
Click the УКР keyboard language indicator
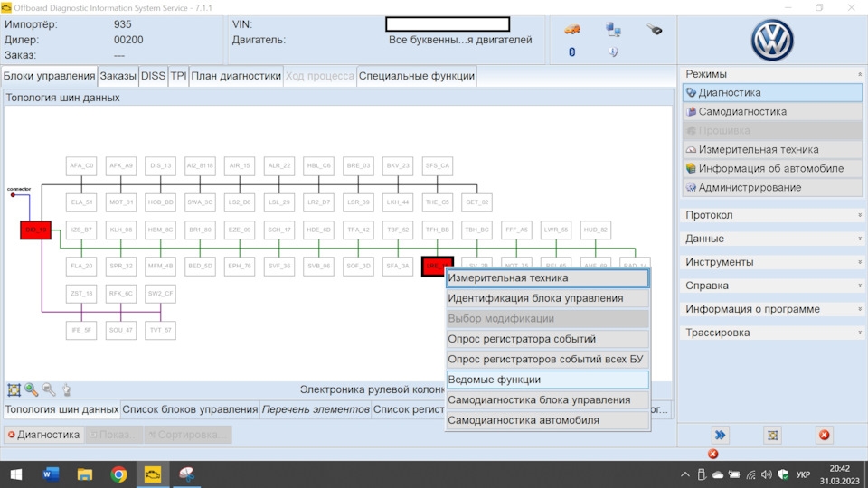point(803,474)
